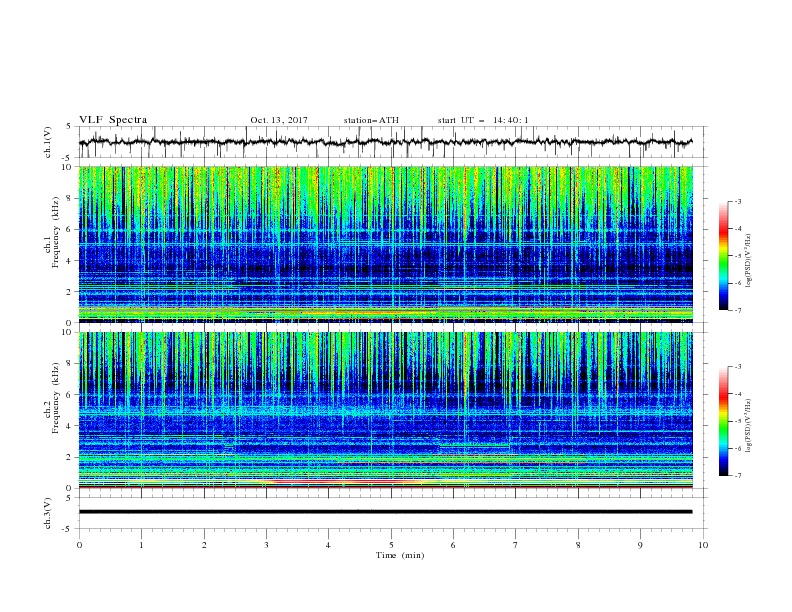The height and width of the screenshot is (612, 792).
Task: Click the ch.2 spectrogram panel
Action: coord(386,410)
